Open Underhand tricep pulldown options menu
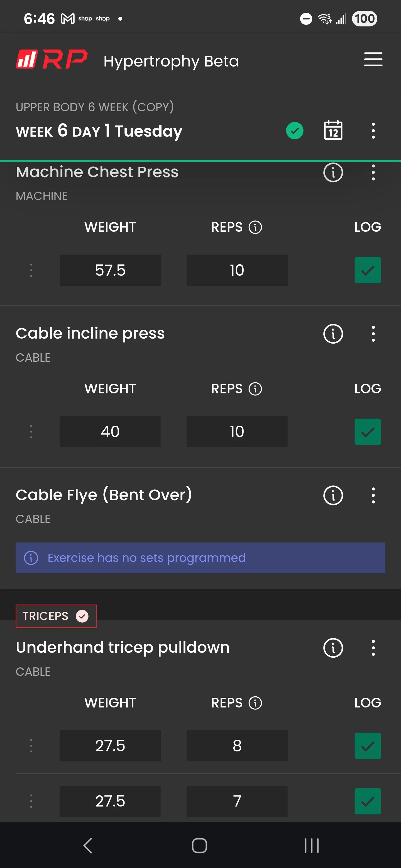Screen dimensions: 401x868 click(373, 648)
